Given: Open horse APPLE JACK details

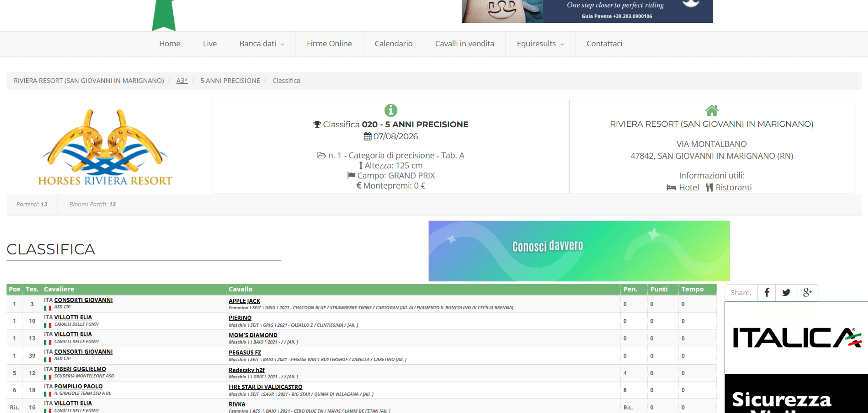Looking at the screenshot, I should [244, 301].
